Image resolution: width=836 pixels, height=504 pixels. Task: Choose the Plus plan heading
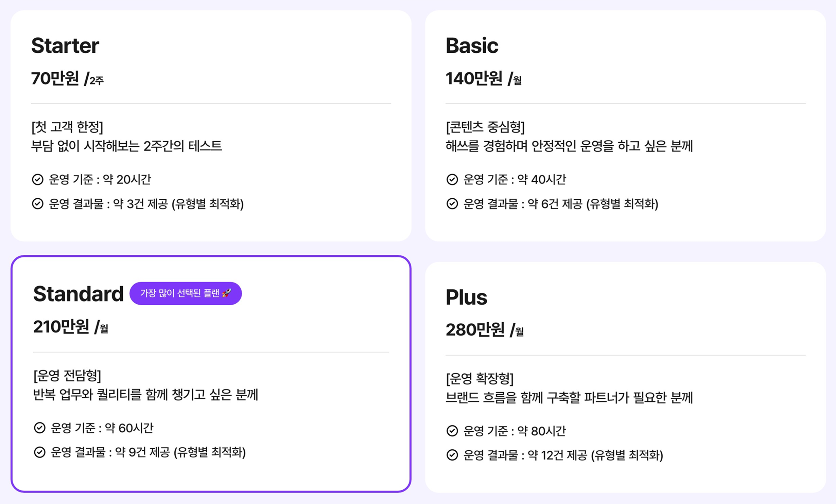pos(466,297)
